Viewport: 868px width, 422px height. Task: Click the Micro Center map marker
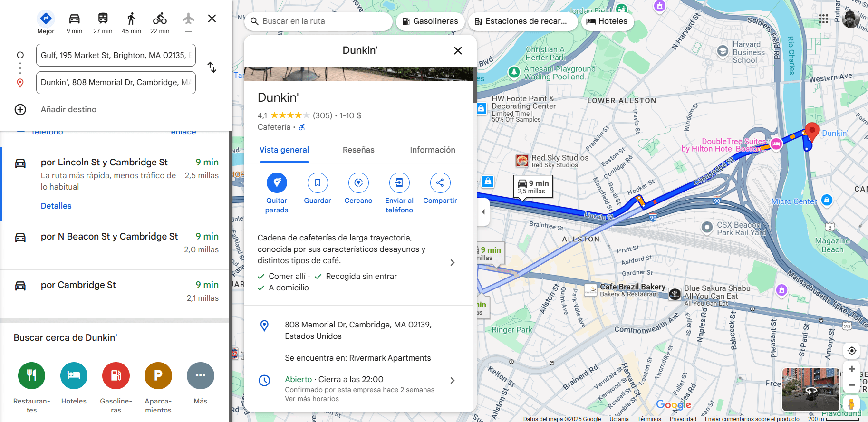pos(827,200)
